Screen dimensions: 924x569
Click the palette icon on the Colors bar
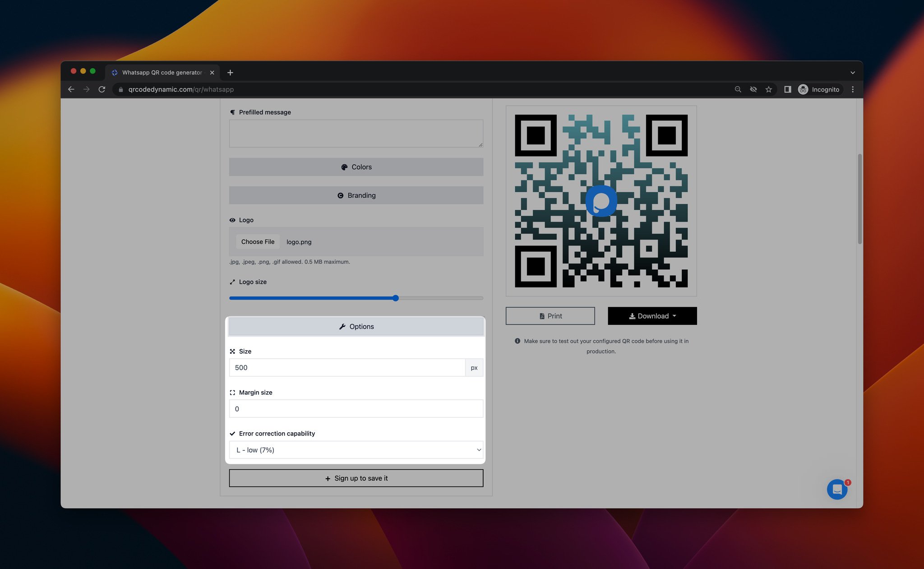pyautogui.click(x=344, y=167)
